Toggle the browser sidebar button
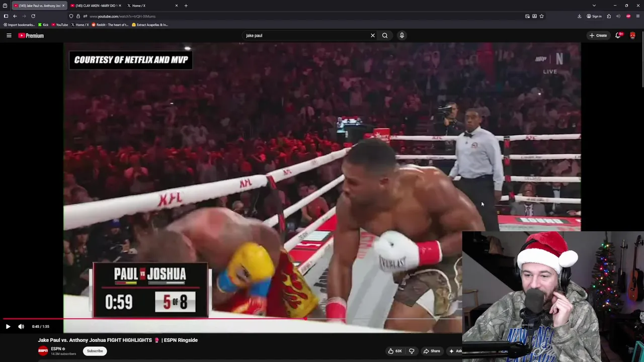 tap(6, 16)
